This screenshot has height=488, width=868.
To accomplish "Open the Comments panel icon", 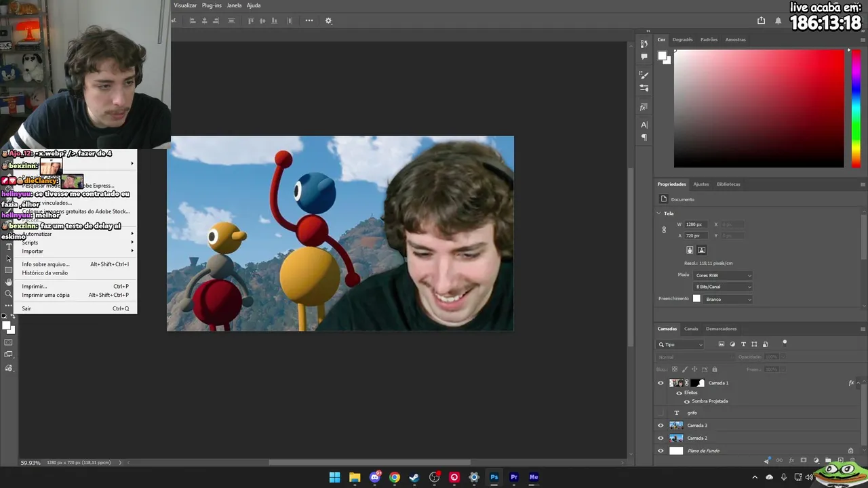I will click(x=644, y=57).
